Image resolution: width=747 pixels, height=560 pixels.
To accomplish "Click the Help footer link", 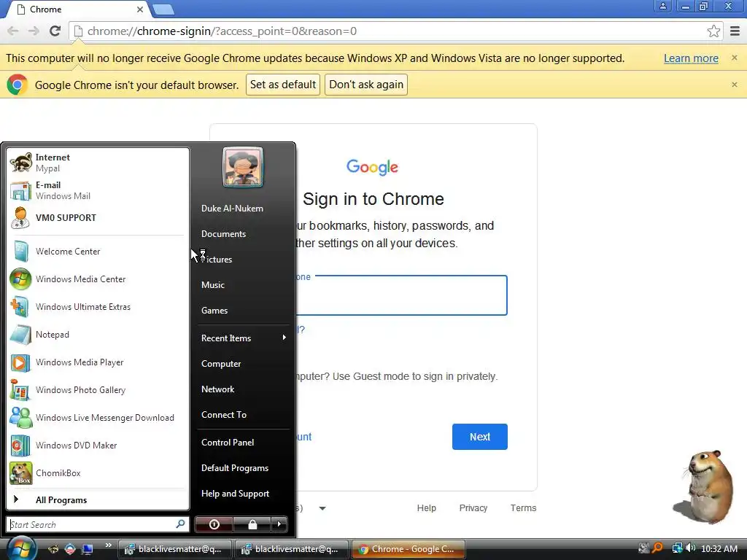I will 426,508.
